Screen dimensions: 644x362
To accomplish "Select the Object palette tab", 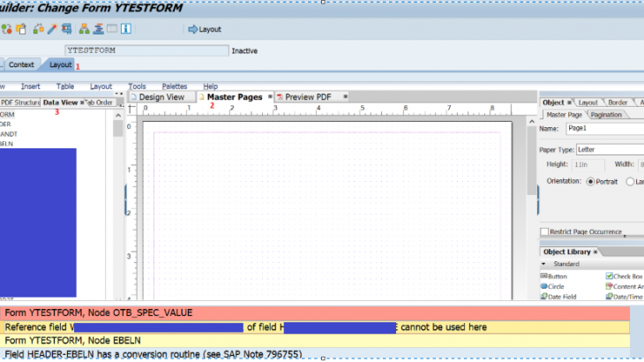I will point(553,102).
